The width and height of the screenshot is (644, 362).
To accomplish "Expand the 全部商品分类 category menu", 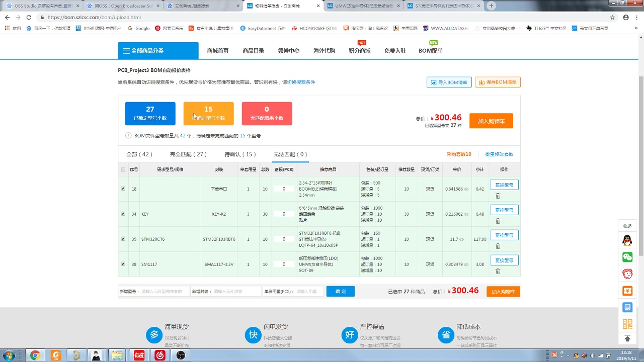I will point(158,51).
